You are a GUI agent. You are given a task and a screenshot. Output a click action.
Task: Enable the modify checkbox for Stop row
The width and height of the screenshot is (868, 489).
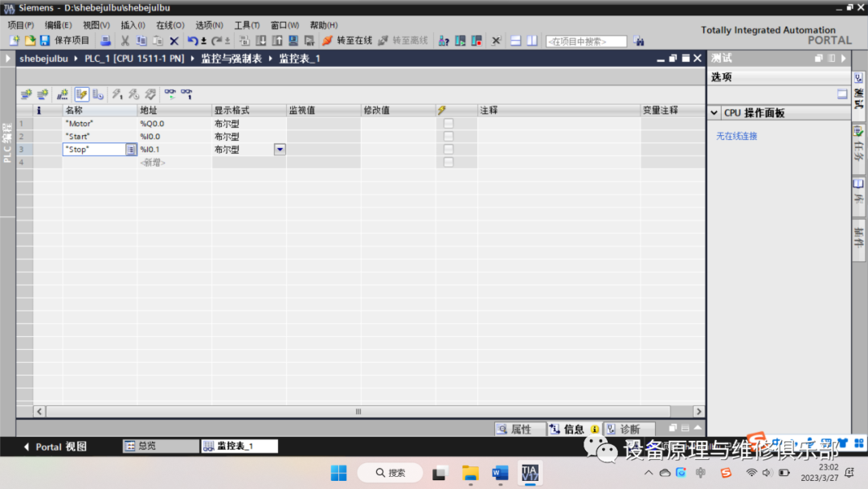pyautogui.click(x=448, y=149)
